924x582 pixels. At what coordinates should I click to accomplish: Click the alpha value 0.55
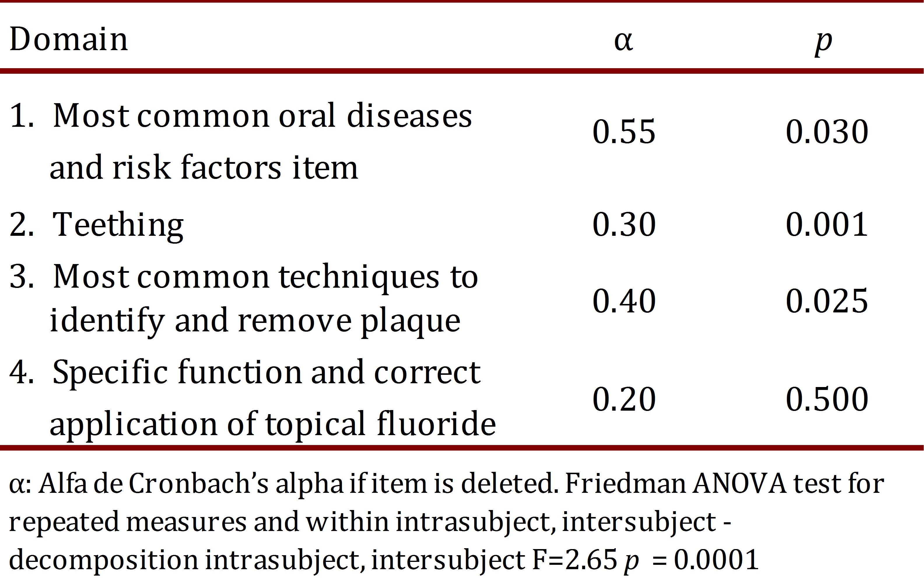tap(624, 132)
